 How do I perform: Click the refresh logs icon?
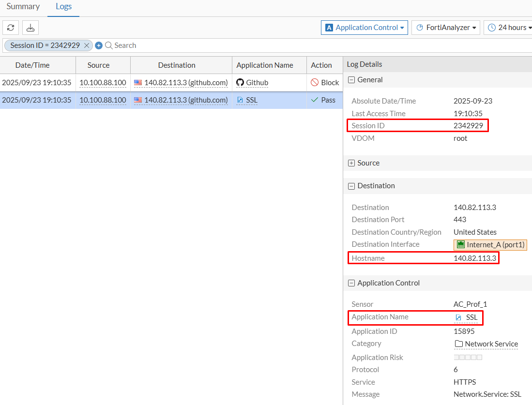tap(11, 28)
